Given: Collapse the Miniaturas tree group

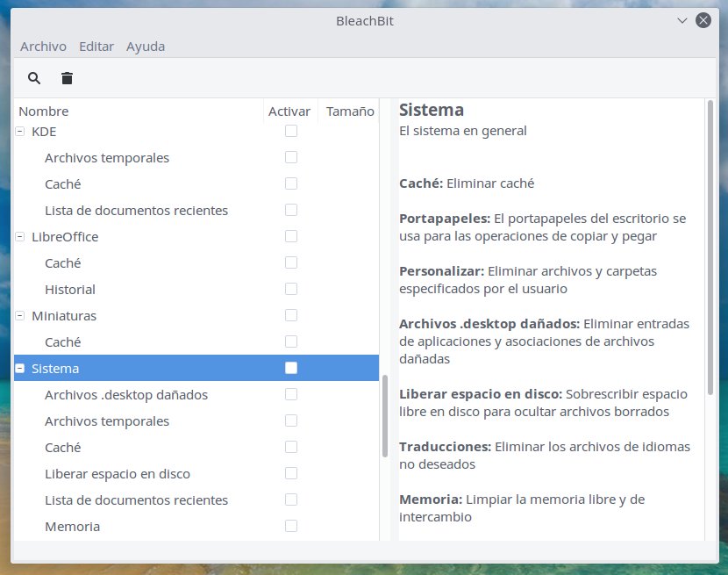Looking at the screenshot, I should pos(20,315).
